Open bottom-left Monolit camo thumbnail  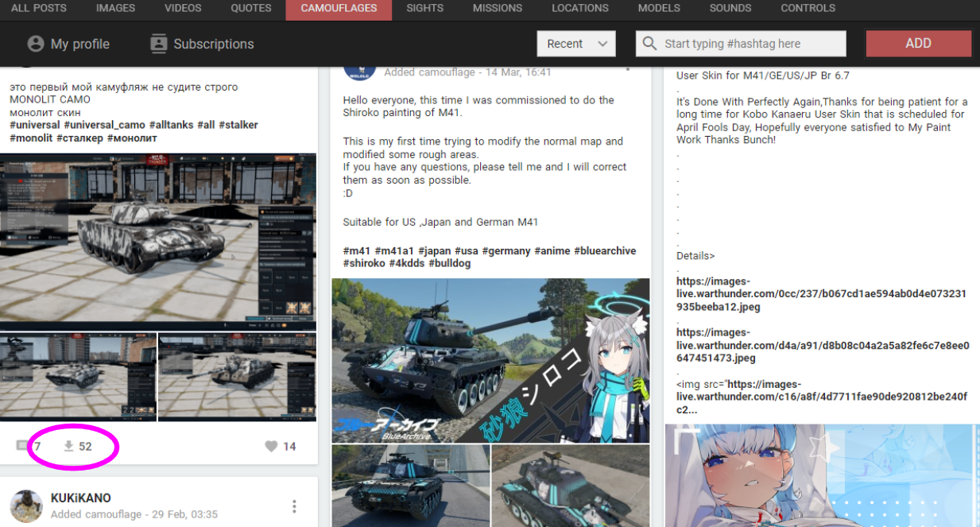[x=78, y=378]
